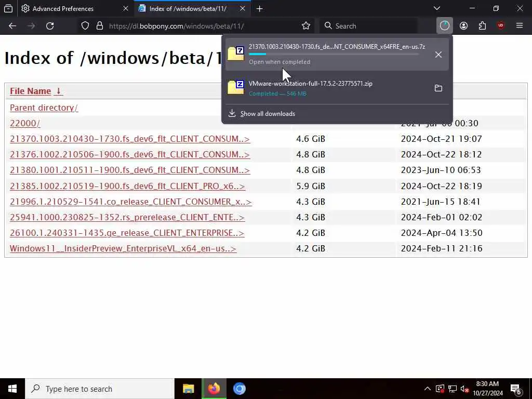Download the 21380.1001 build file link

click(130, 170)
